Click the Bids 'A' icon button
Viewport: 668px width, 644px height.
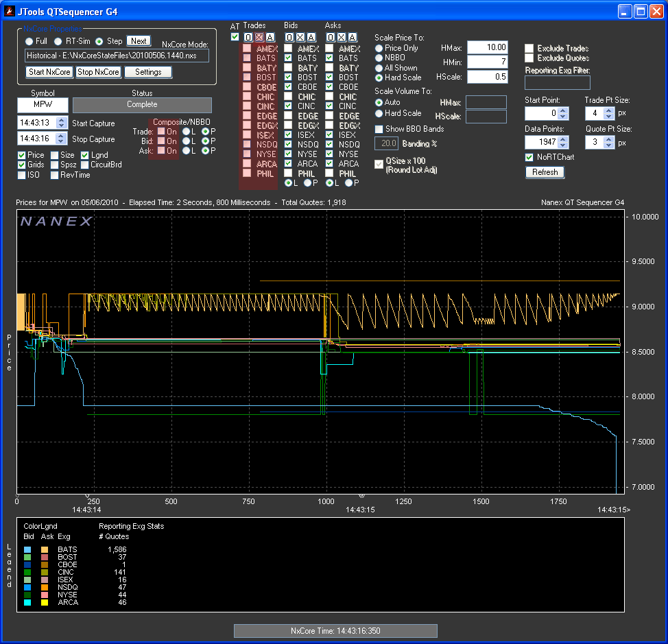311,38
